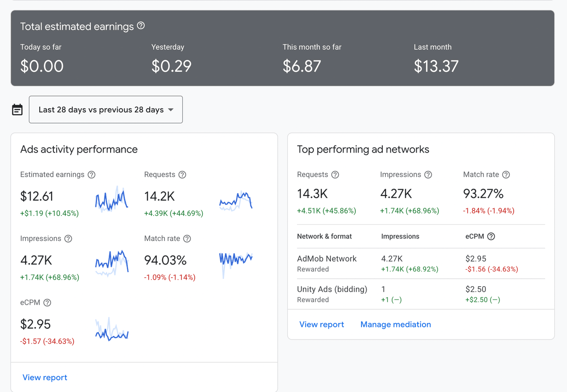
Task: Click the -1.84% (-1.94%) match rate change
Action: [x=489, y=211]
